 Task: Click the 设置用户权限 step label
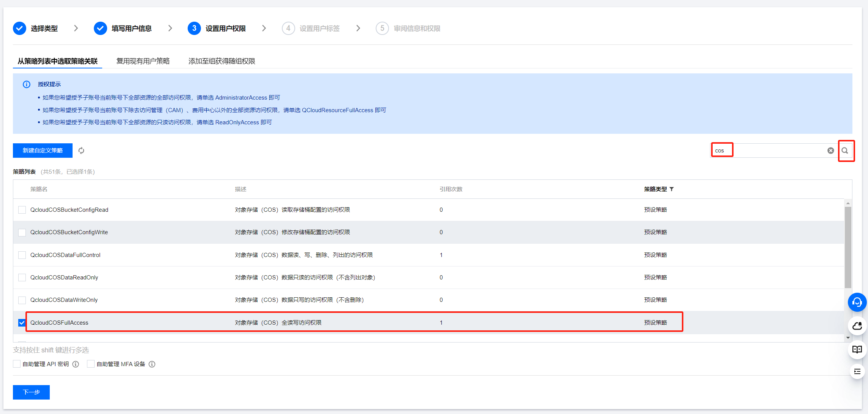(x=226, y=29)
